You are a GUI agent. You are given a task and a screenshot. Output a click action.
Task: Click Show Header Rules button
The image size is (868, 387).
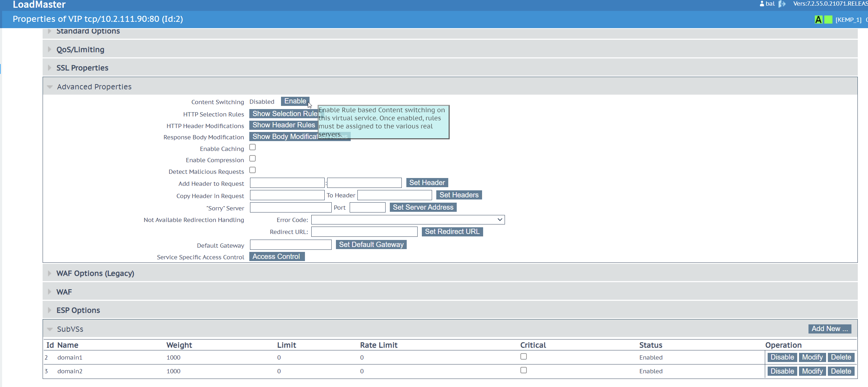[283, 125]
